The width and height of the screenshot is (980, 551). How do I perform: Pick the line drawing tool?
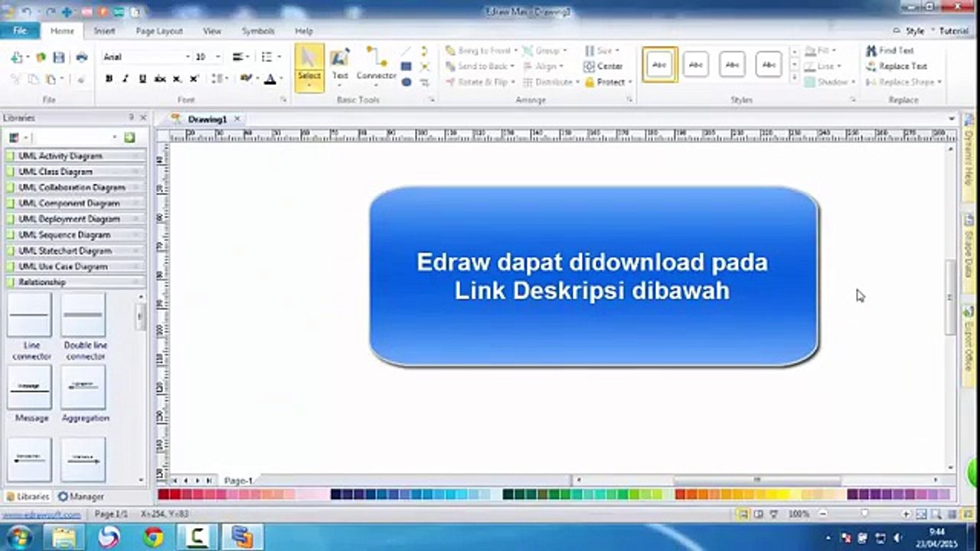coord(407,51)
